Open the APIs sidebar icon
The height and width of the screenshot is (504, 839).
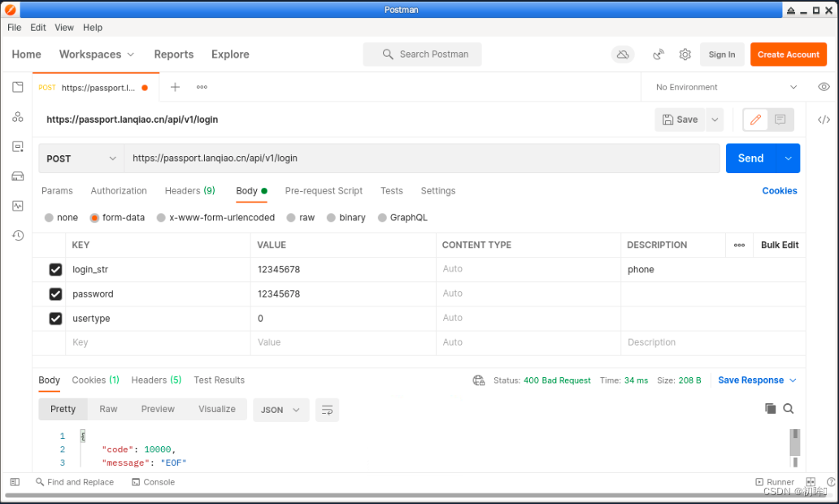(x=18, y=116)
